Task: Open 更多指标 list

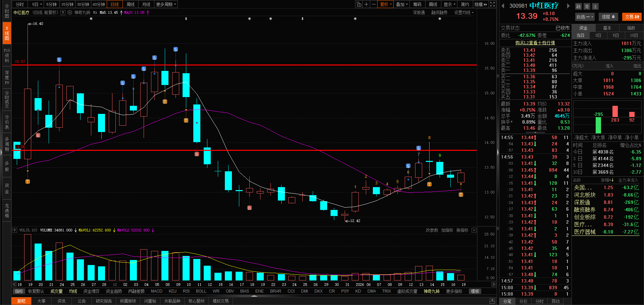Action: (454, 291)
